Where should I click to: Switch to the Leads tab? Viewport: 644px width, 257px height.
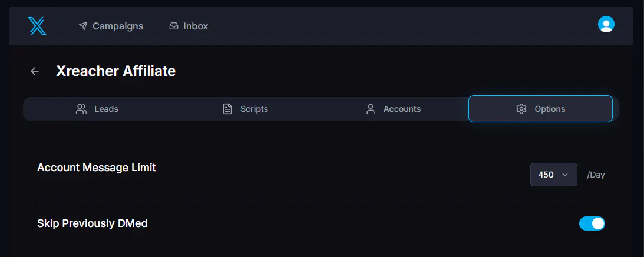click(97, 109)
